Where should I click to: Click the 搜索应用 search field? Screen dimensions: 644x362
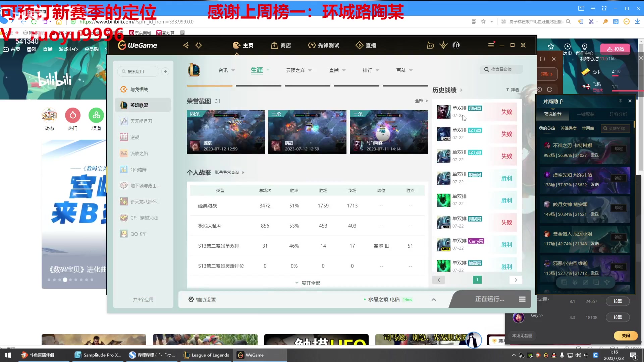coord(138,71)
